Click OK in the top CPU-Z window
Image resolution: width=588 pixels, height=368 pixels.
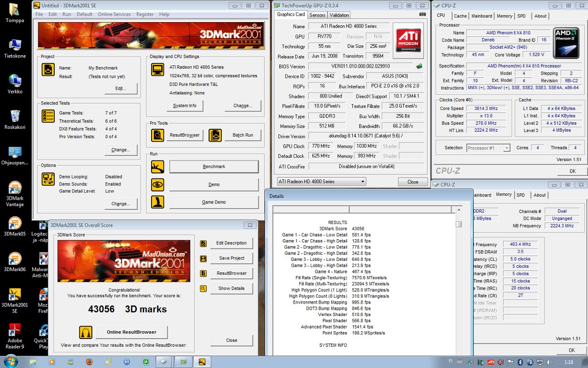tap(572, 171)
